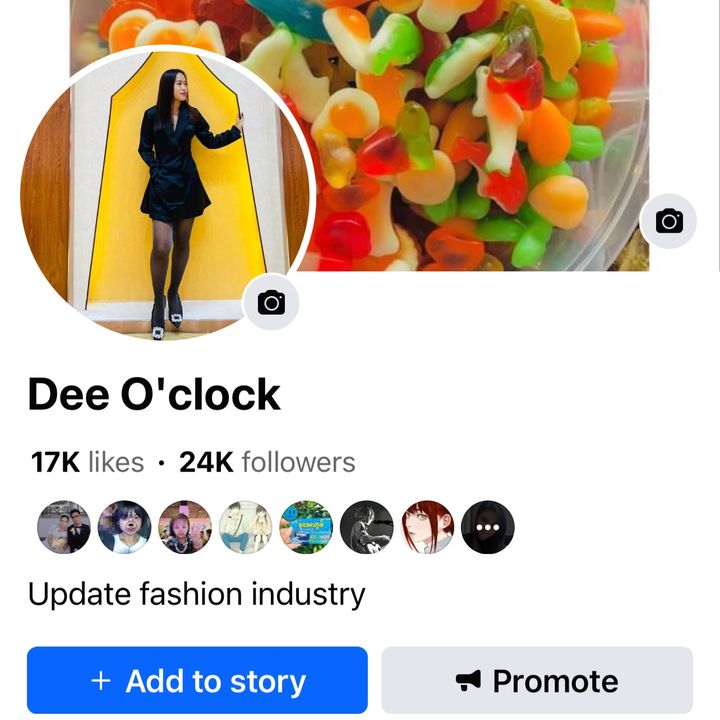Open the wedding couple follower avatar
Image resolution: width=720 pixels, height=720 pixels.
[63, 527]
